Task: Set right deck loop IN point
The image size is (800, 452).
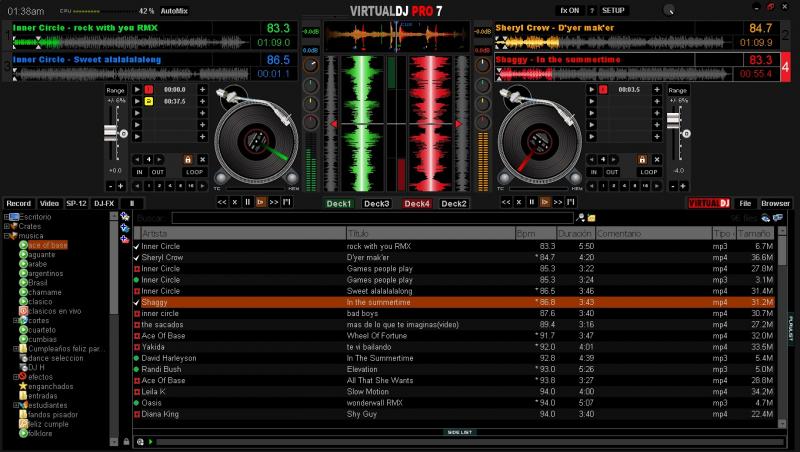Action: (x=594, y=172)
